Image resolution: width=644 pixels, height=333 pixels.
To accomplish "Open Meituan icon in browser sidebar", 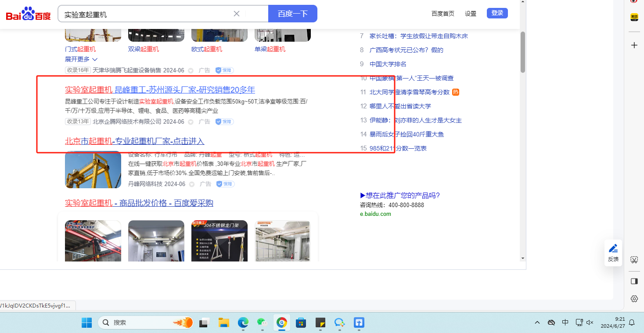I will pos(634,17).
